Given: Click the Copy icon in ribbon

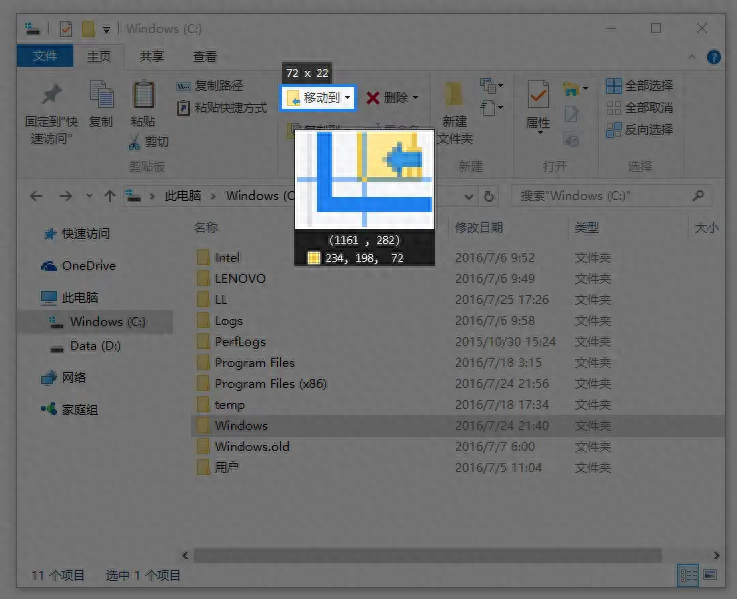Looking at the screenshot, I should tap(101, 94).
